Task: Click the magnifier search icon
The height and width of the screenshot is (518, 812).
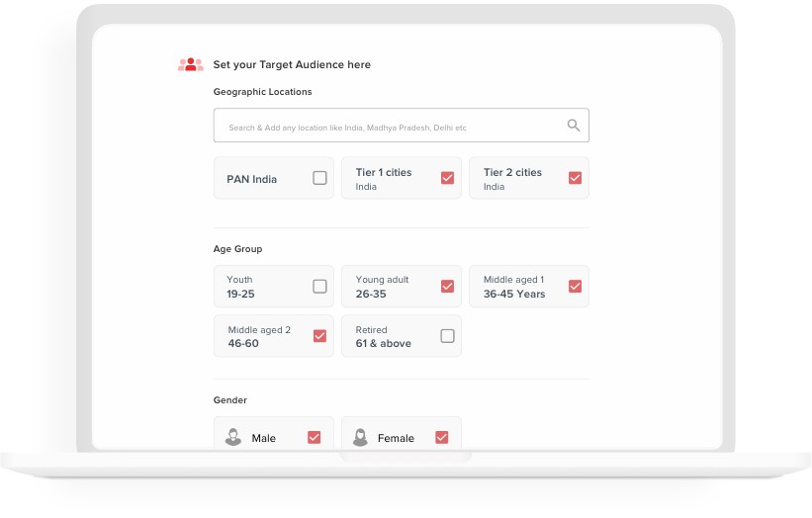Action: [574, 126]
